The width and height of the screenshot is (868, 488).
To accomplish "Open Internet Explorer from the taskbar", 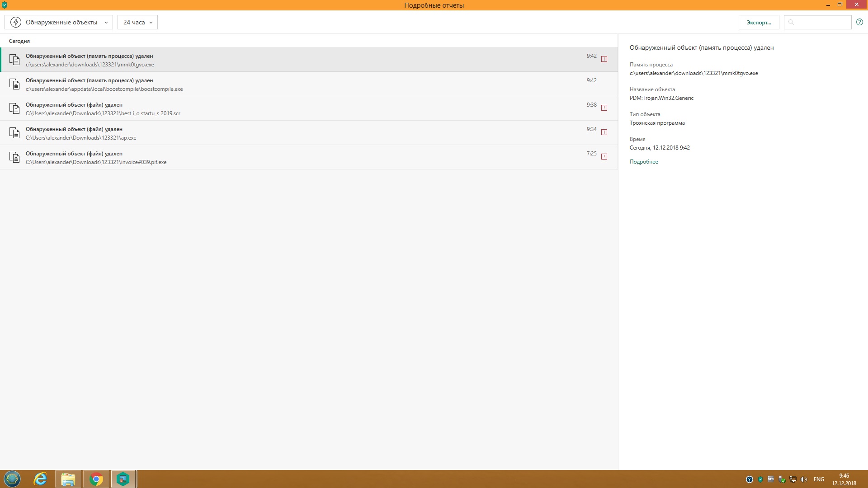I will pos(40,479).
